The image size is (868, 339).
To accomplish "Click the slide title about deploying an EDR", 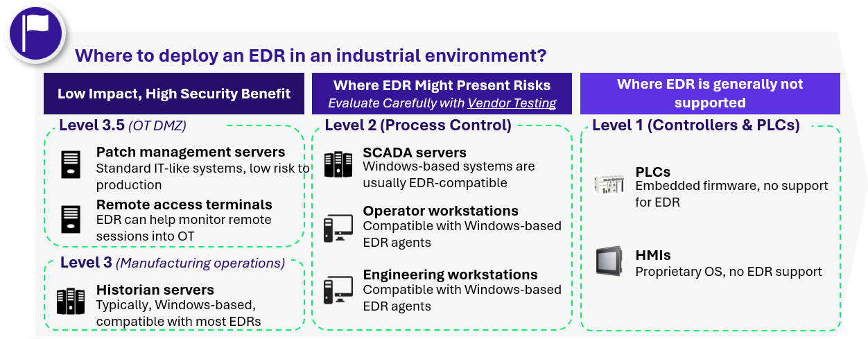I will tap(310, 55).
